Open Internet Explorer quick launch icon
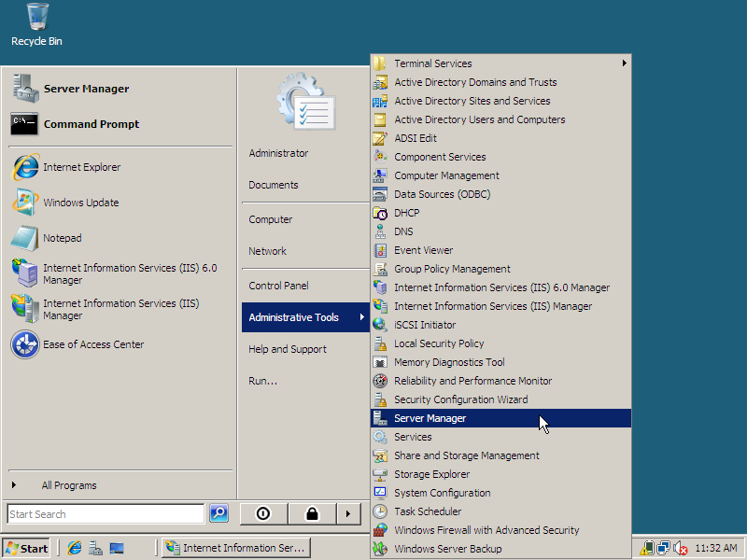The width and height of the screenshot is (747, 560). click(x=75, y=548)
